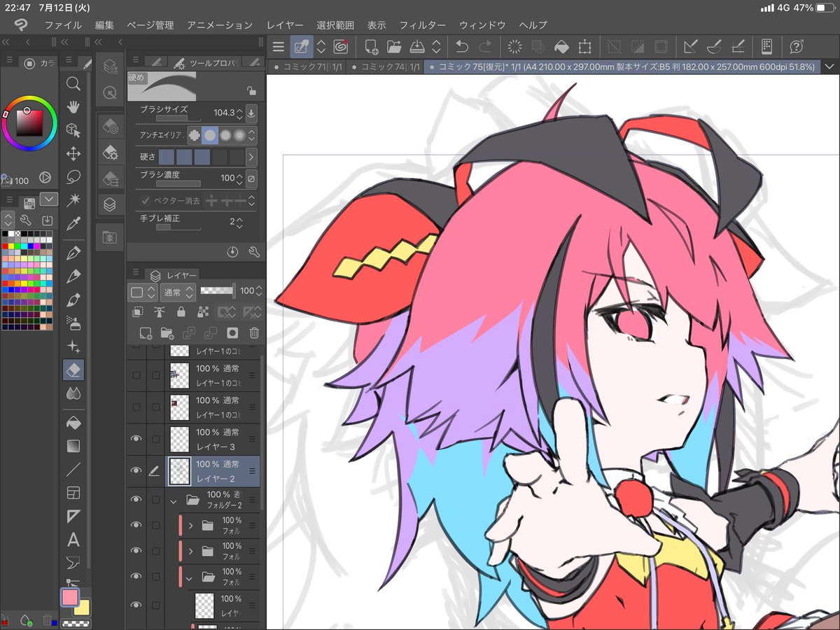Select the Eyedropper tool
The image size is (840, 630).
[x=73, y=224]
